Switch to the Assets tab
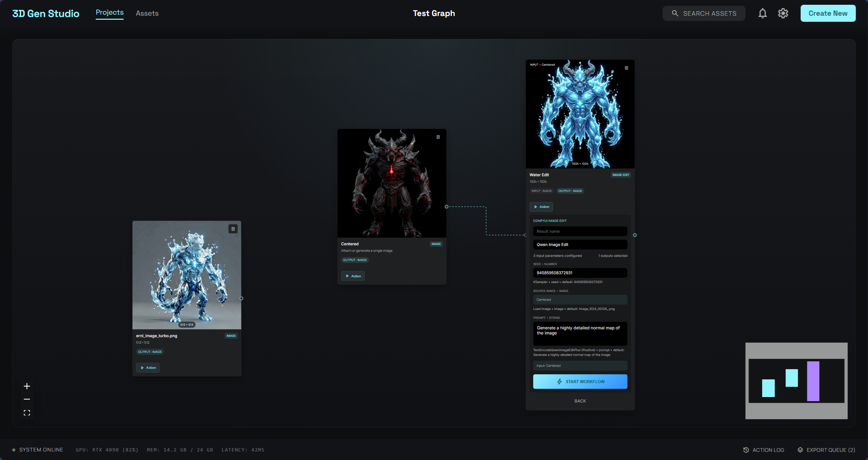The width and height of the screenshot is (868, 460). pos(147,13)
